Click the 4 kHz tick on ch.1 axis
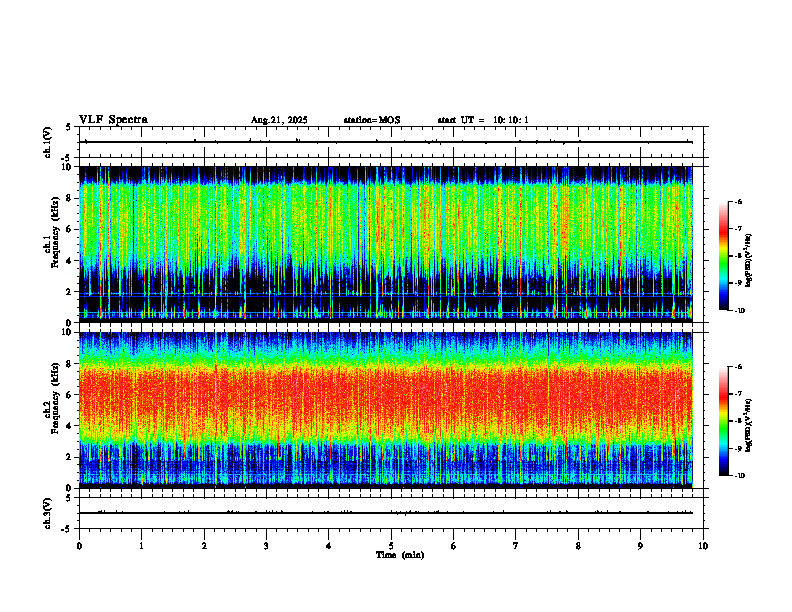Screen dimensions: 792x612 coord(70,261)
